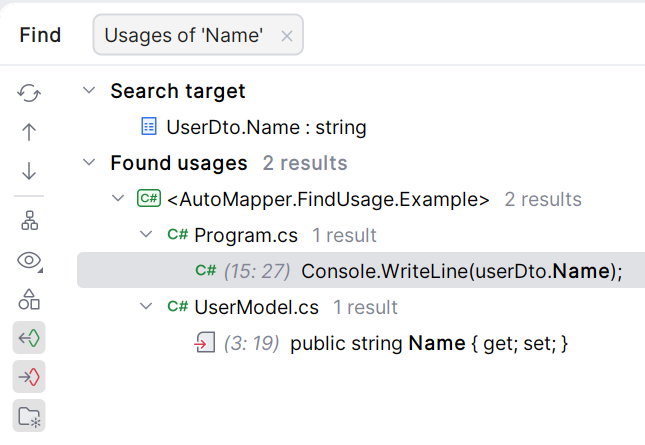Click the C# icon next to Program.cs
Viewport: 645px width, 445px height.
[178, 234]
